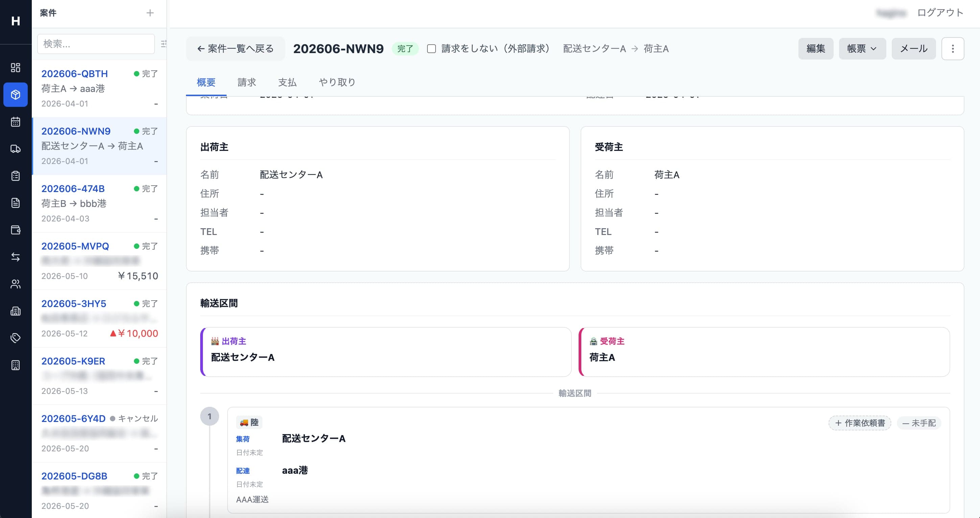
Task: Open the building sidebar icon
Action: 16,311
